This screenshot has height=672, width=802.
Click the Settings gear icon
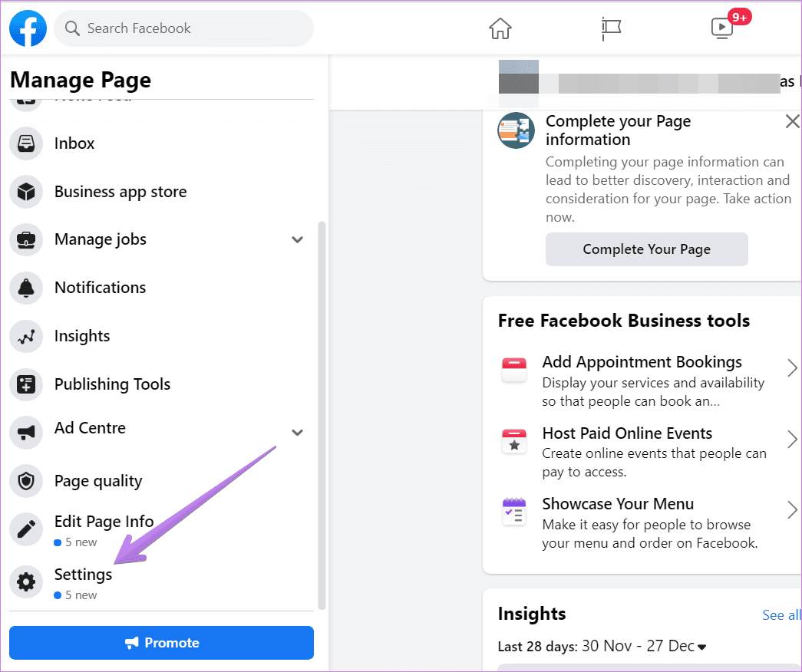[26, 581]
